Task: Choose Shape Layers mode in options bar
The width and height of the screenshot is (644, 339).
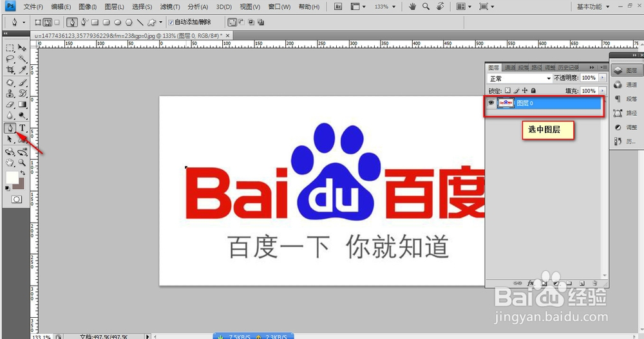Action: (x=38, y=22)
